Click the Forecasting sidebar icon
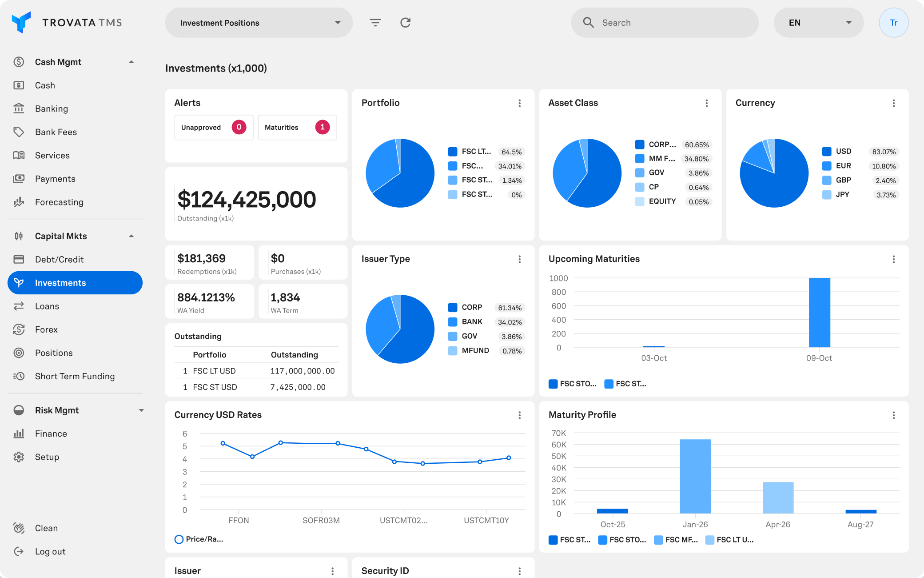The image size is (924, 578). (x=19, y=202)
